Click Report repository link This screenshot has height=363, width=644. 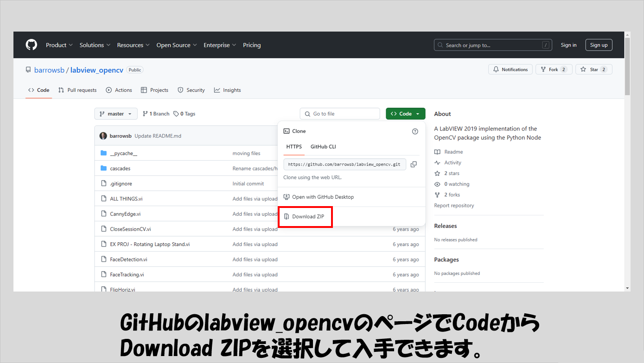pyautogui.click(x=454, y=206)
